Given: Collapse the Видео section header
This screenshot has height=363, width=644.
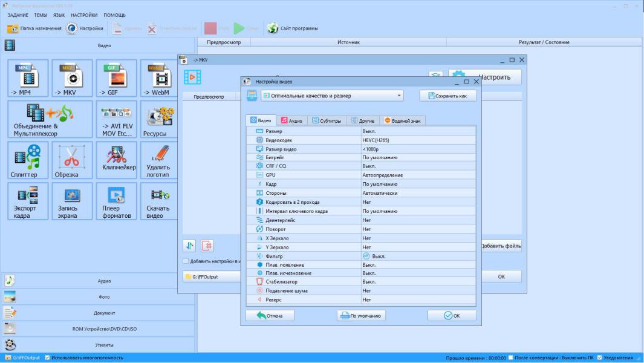Looking at the screenshot, I should coord(98,45).
